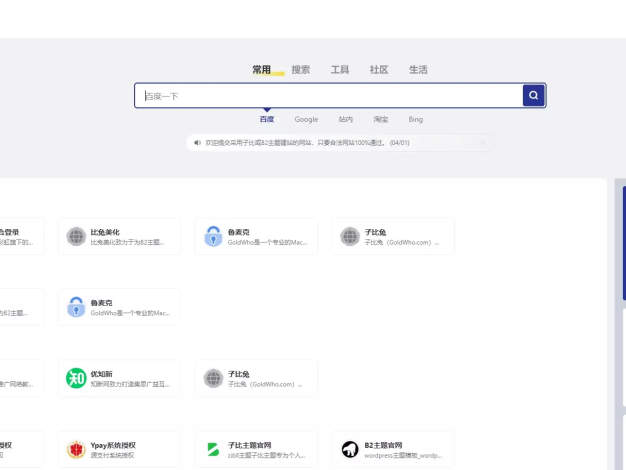Focus the 百度一下 search input
626x470 pixels.
329,95
